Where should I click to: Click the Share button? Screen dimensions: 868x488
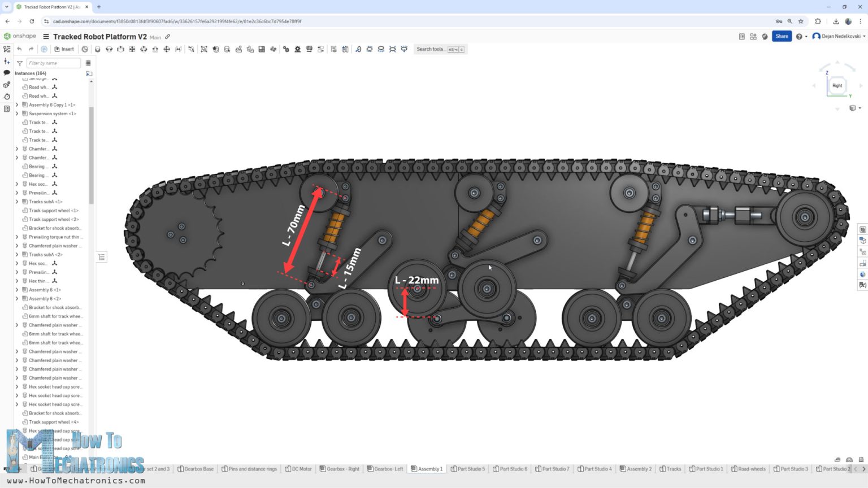tap(782, 36)
